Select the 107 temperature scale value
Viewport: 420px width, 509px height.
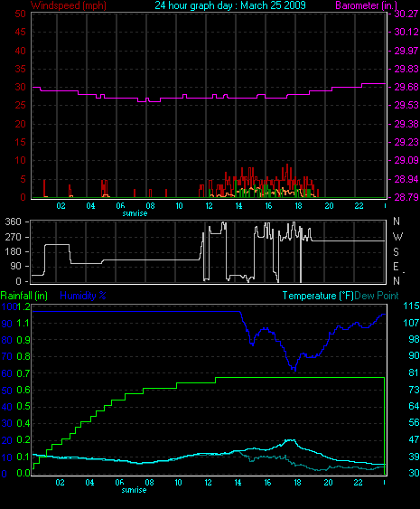click(411, 323)
